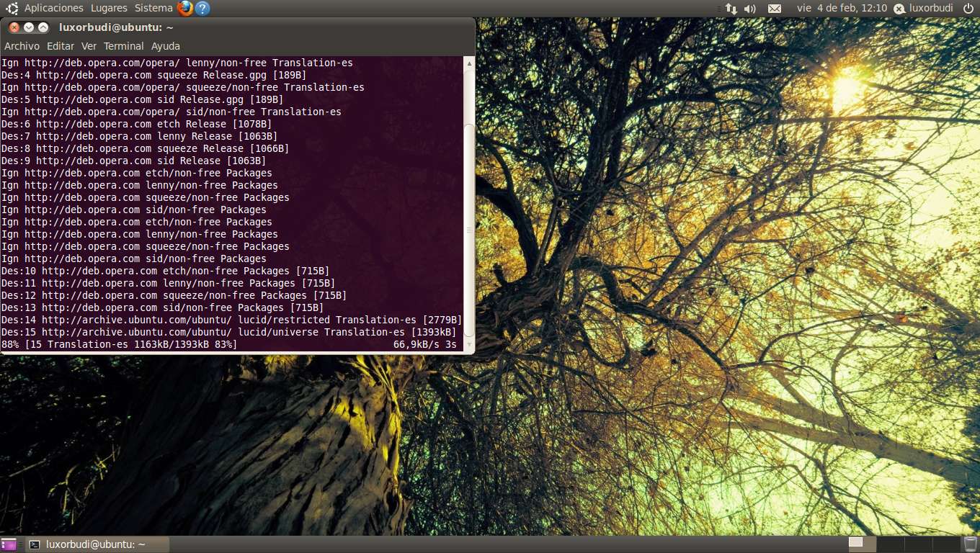Click the 'Ign ... lenny/non-free Translation-es' line
This screenshot has height=553, width=980.
point(177,63)
